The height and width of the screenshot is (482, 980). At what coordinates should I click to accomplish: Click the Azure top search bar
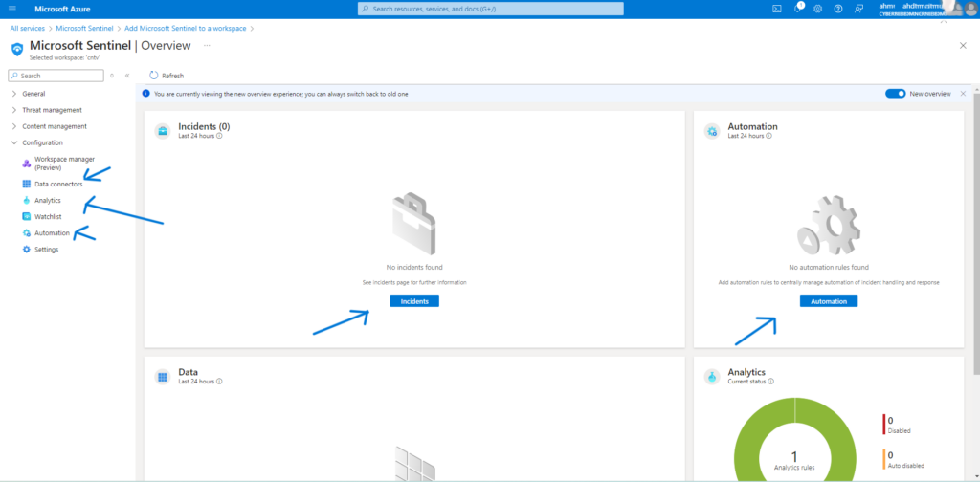coord(490,9)
